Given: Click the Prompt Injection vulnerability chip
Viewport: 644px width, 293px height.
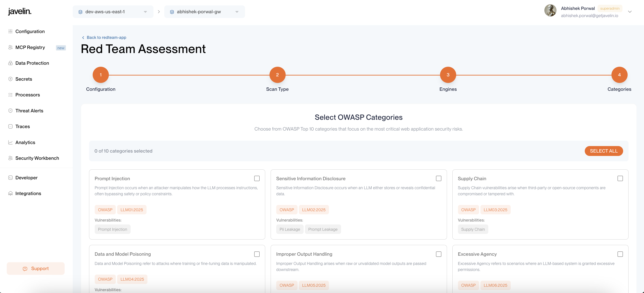Looking at the screenshot, I should (x=112, y=229).
